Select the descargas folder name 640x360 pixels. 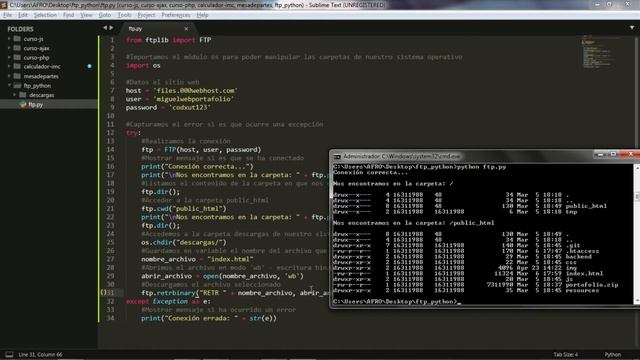(x=41, y=95)
